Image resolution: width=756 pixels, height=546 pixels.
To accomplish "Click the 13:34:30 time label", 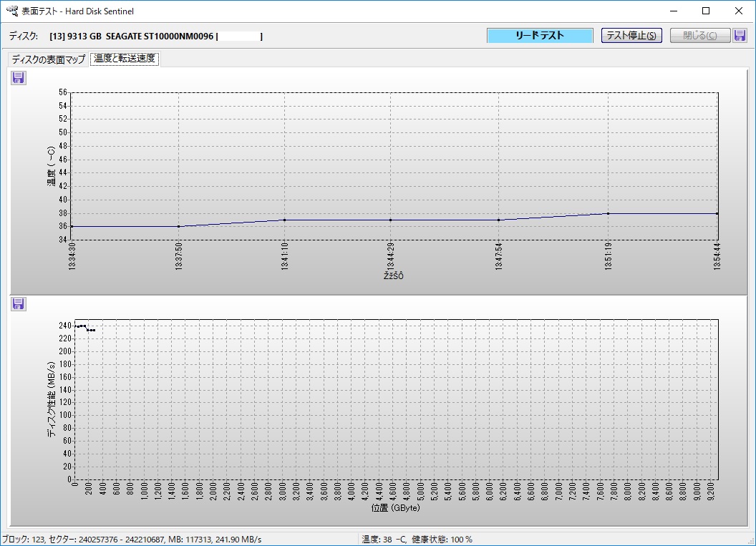I will pyautogui.click(x=72, y=256).
